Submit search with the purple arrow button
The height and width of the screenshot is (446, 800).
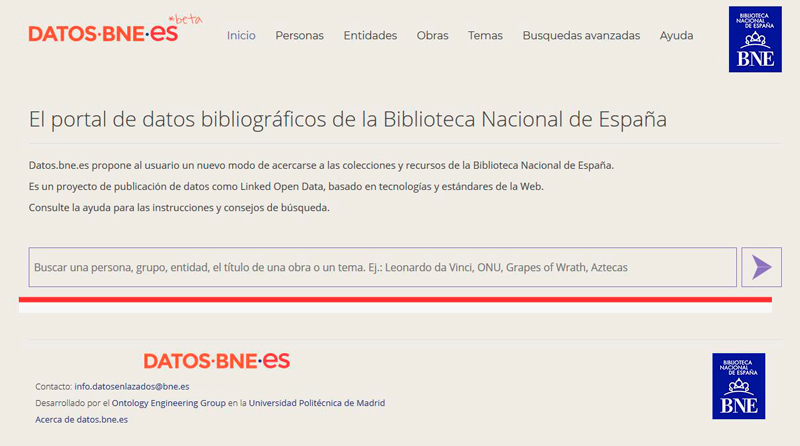761,267
